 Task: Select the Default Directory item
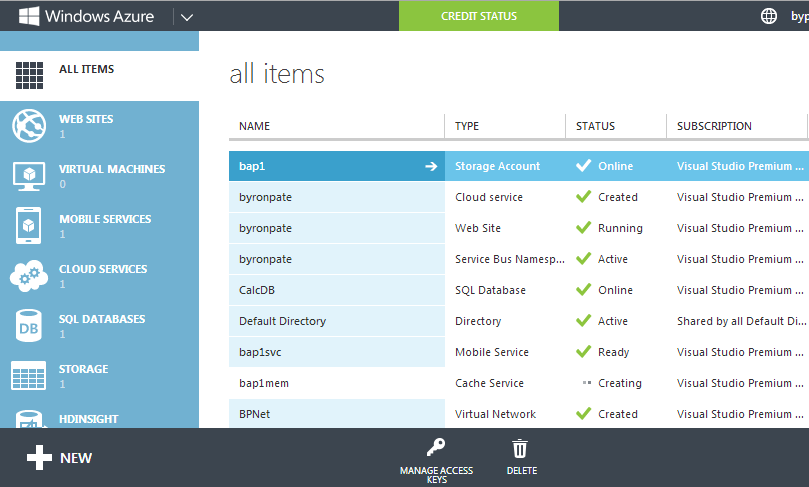pos(282,321)
